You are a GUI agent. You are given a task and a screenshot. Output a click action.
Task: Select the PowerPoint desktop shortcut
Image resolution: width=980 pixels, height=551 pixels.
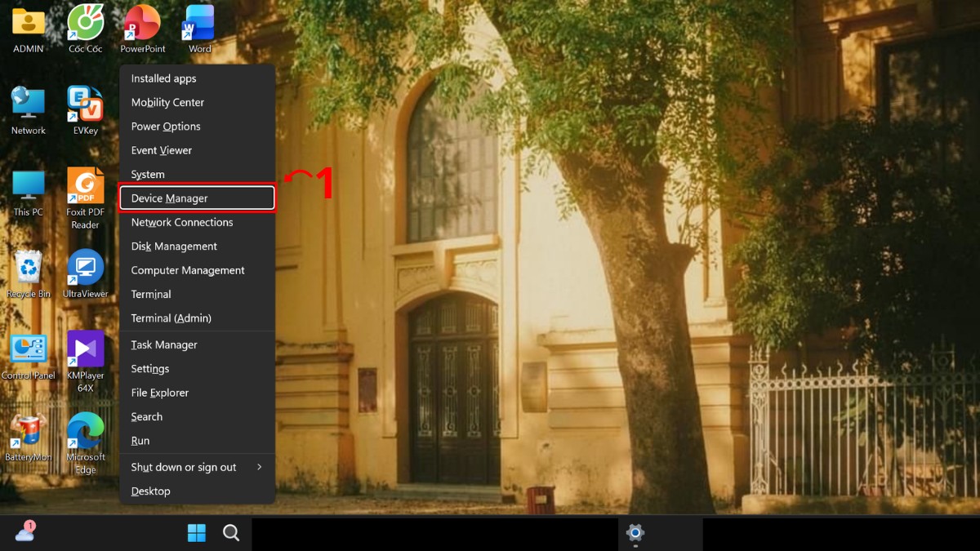[143, 29]
